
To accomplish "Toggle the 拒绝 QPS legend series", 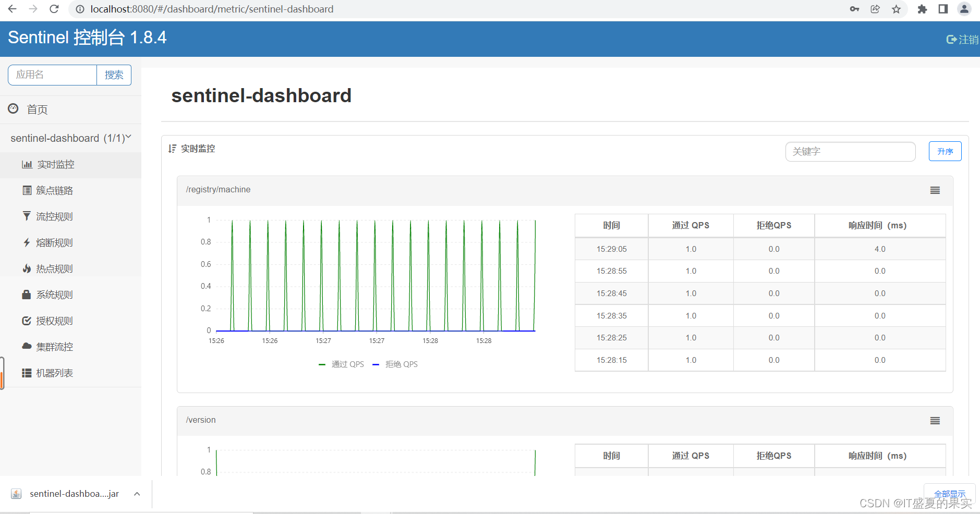I will tap(395, 364).
